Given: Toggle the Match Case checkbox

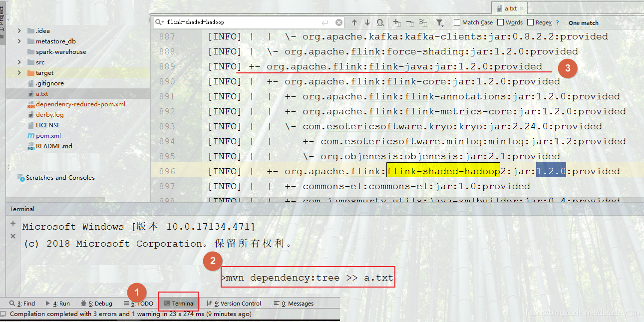Looking at the screenshot, I should 457,22.
